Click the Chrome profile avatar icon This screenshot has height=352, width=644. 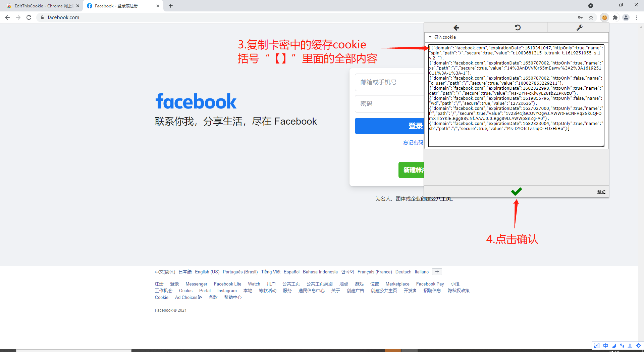[x=626, y=17]
